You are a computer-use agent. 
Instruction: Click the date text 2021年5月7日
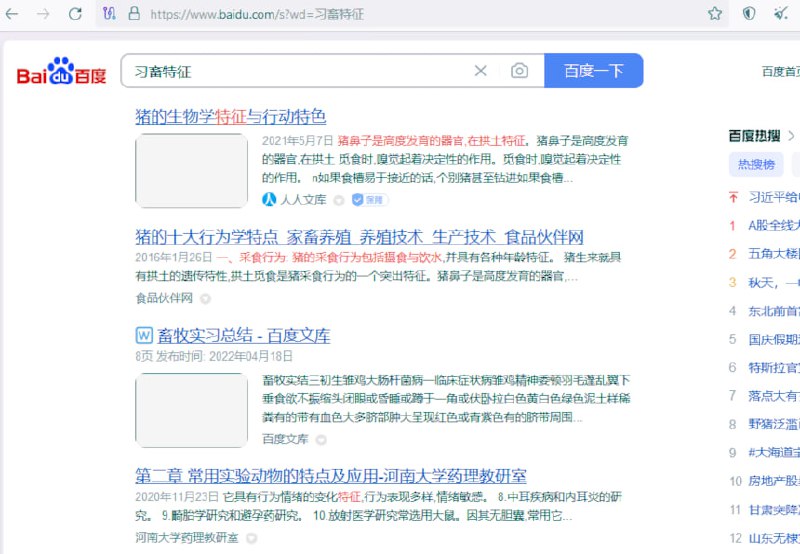(297, 141)
